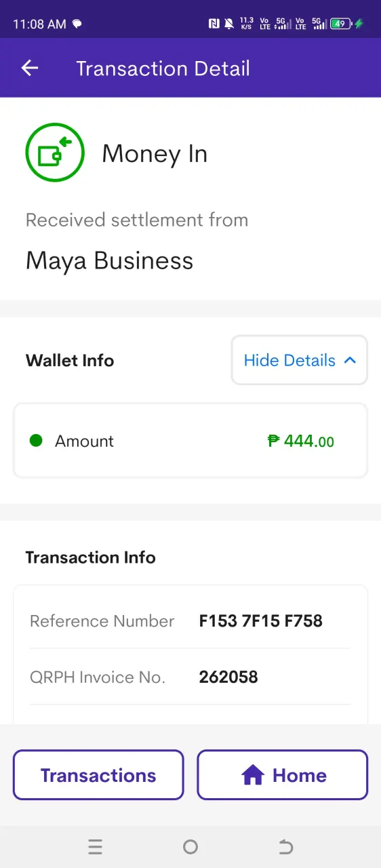Tap the ₱ 444.00 amount value
Viewport: 381px width, 868px height.
click(x=301, y=441)
